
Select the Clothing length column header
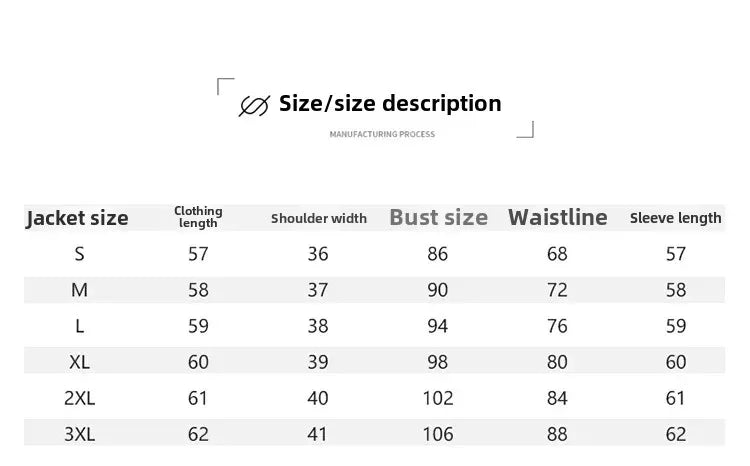coord(198,217)
